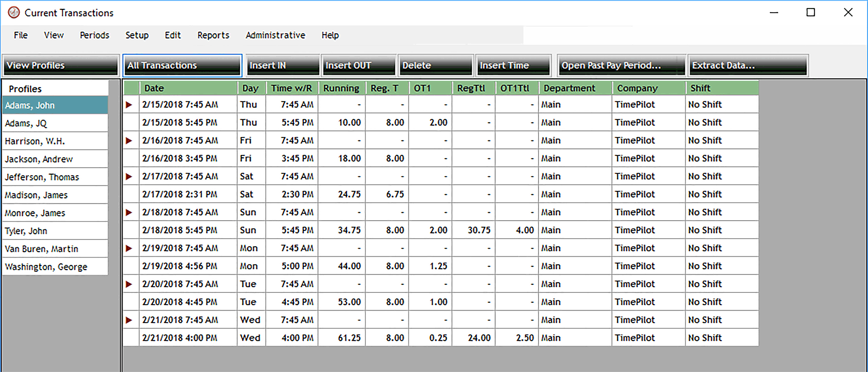Click the red arrow marker for 2/17/2018

(x=129, y=176)
